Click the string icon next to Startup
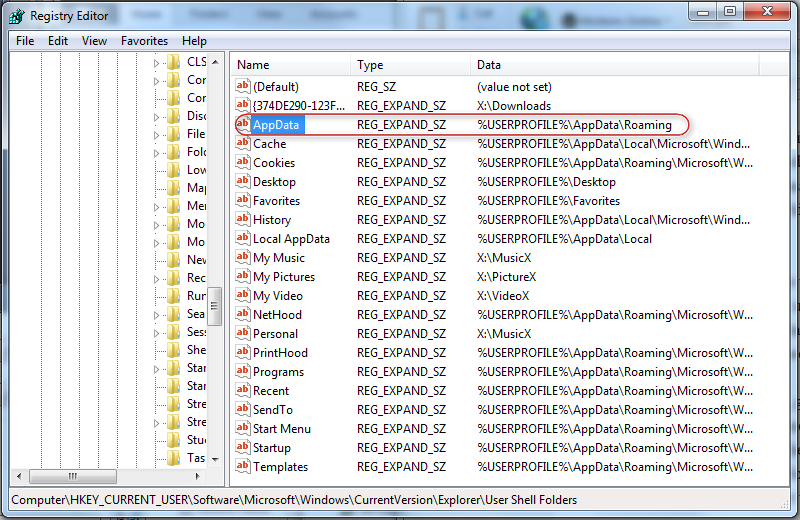This screenshot has width=800, height=520. [x=242, y=448]
